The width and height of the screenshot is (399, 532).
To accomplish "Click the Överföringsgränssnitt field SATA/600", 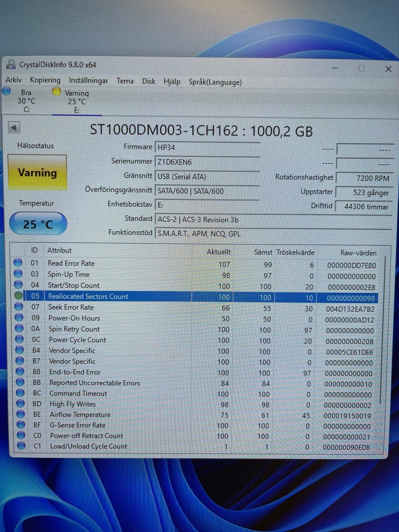I will pos(207,191).
